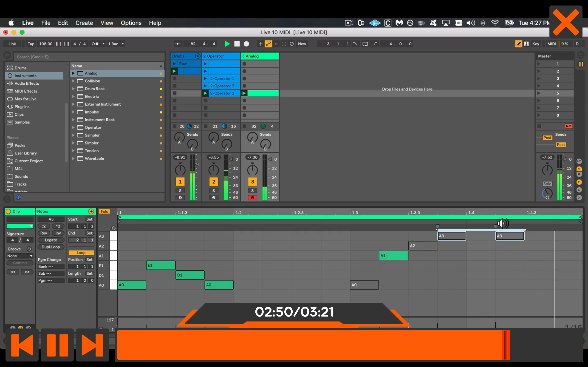
Task: Expand the Operator folder in browser
Action: [74, 128]
